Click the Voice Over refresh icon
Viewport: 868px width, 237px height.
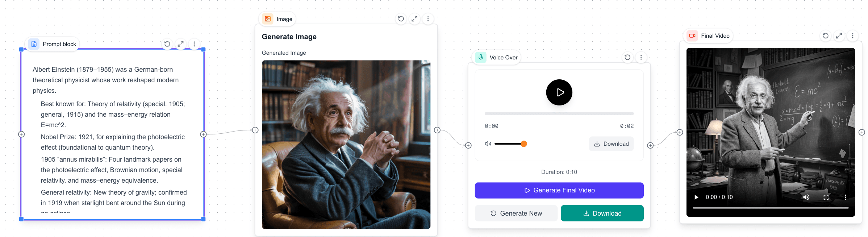(627, 57)
